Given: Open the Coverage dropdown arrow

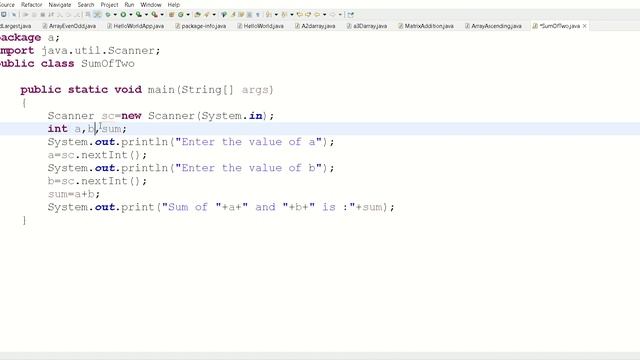Looking at the screenshot, I should (146, 15).
